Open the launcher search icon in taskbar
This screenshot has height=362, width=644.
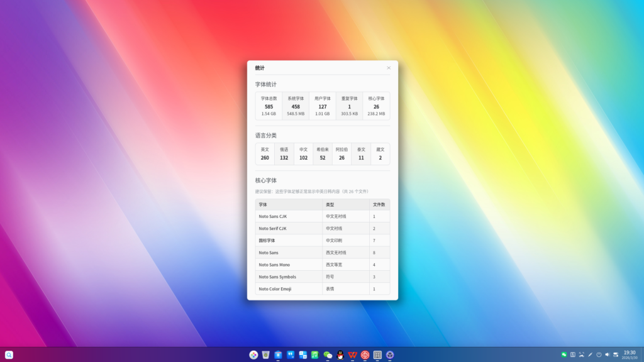9,355
